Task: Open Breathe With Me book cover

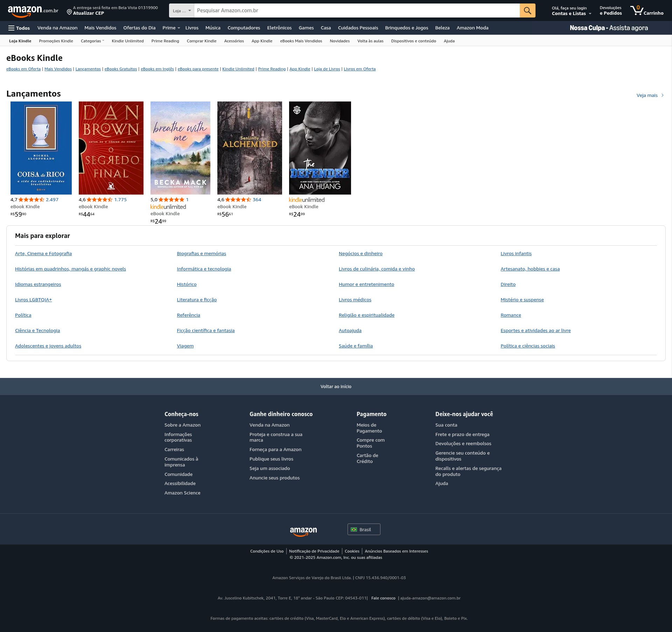Action: [180, 148]
